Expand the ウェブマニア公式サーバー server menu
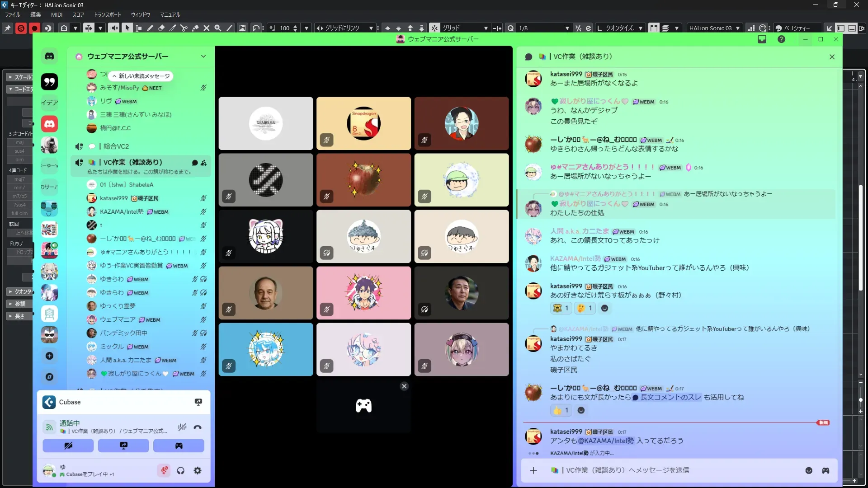 coord(203,56)
